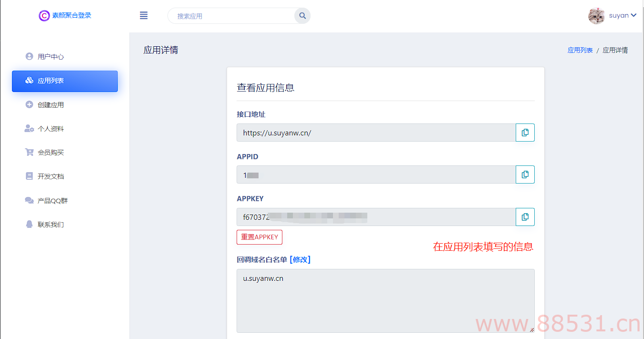Open 用户中心 in sidebar
The height and width of the screenshot is (339, 644).
65,57
